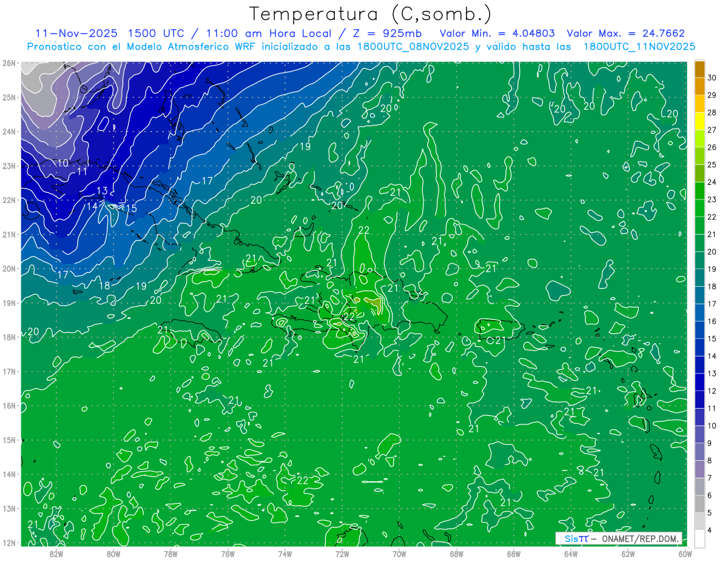Click the longitude axis label "60W"
This screenshot has width=728, height=562.
[685, 554]
